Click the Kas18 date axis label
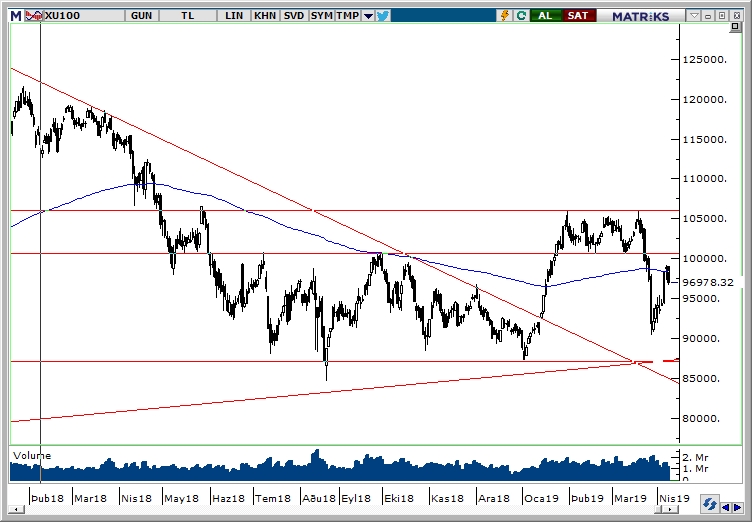 447,498
